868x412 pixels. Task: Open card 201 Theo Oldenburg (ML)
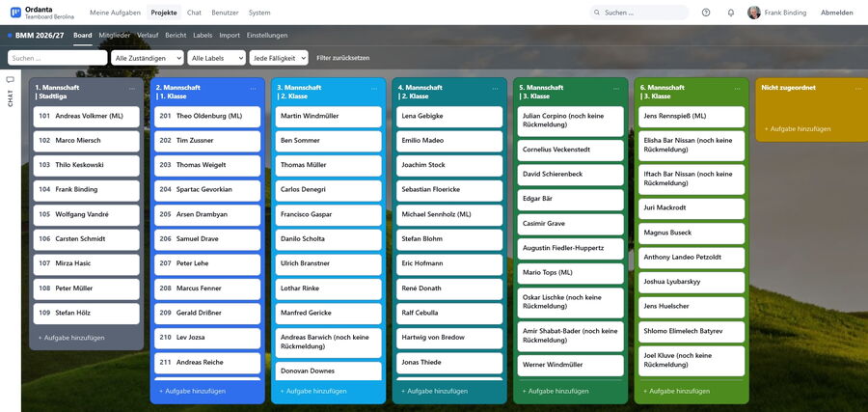(x=207, y=117)
